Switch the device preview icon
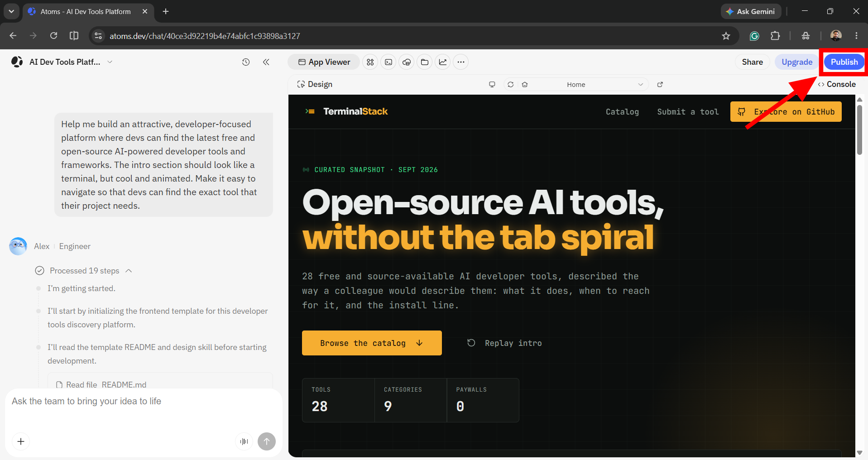This screenshot has width=868, height=460. point(492,85)
